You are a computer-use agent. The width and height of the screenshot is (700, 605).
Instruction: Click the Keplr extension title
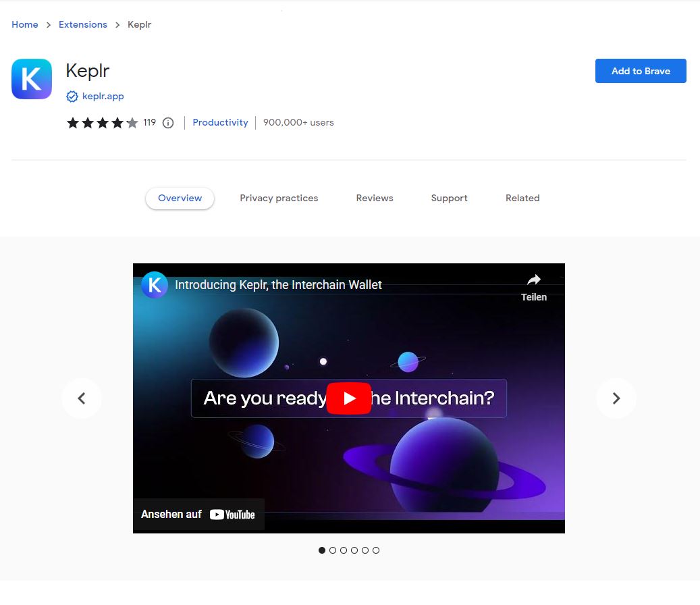tap(88, 71)
